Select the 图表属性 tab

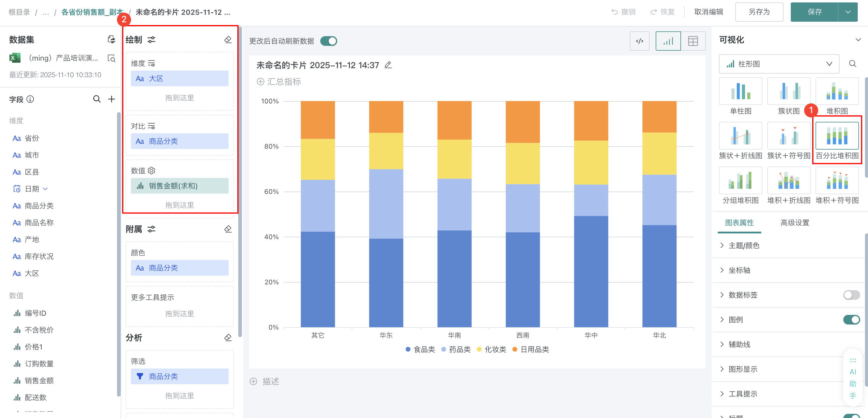[x=739, y=223]
